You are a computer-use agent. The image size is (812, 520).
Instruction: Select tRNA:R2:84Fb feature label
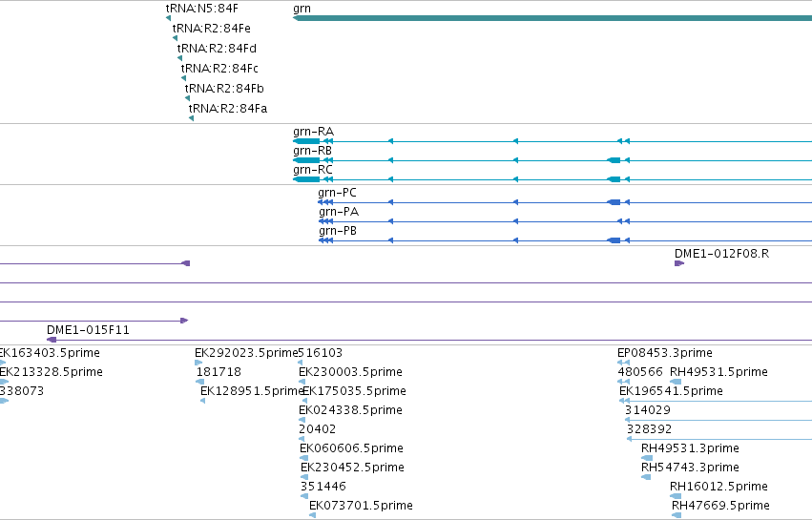tap(224, 89)
